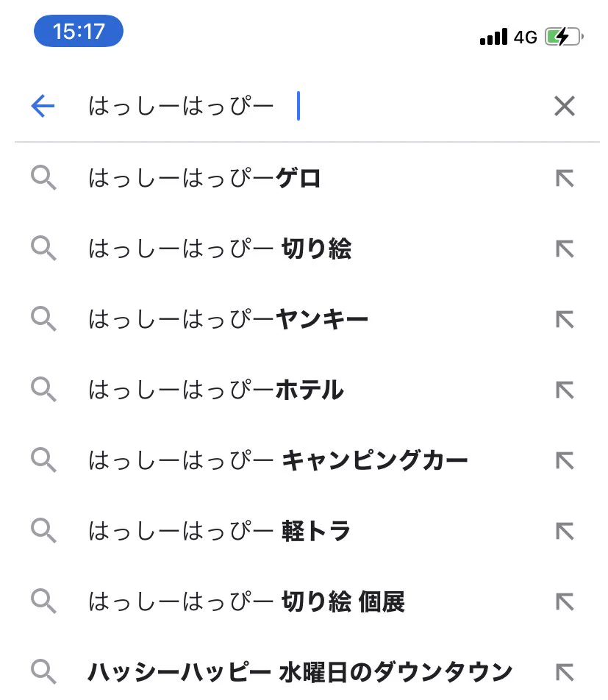Fill query using arrow beside ゲロ suggestion
The width and height of the screenshot is (608, 700).
tap(565, 178)
